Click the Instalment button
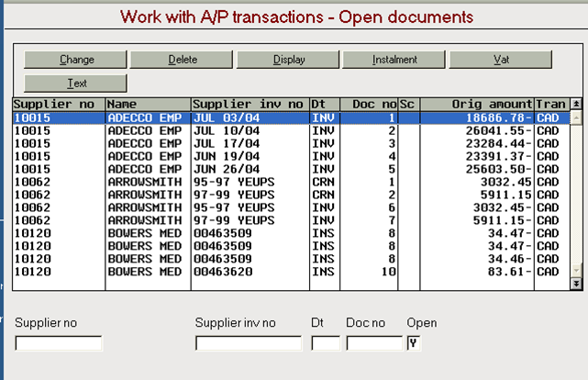This screenshot has height=380, width=588. click(x=394, y=60)
